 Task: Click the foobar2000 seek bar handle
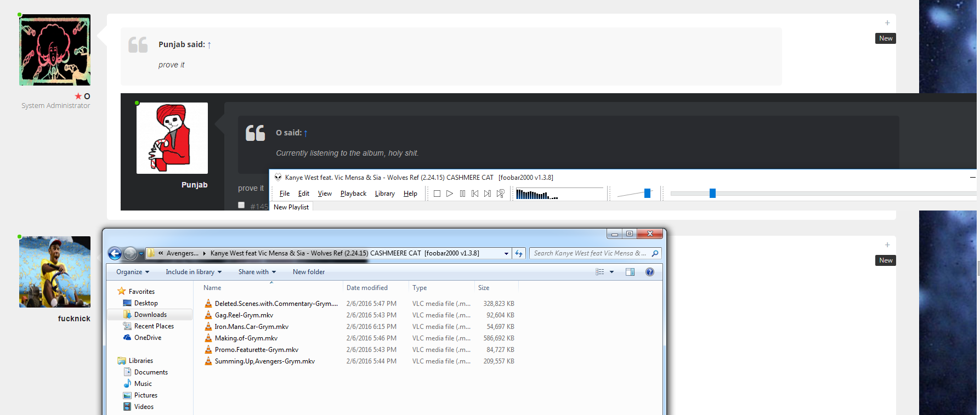712,193
